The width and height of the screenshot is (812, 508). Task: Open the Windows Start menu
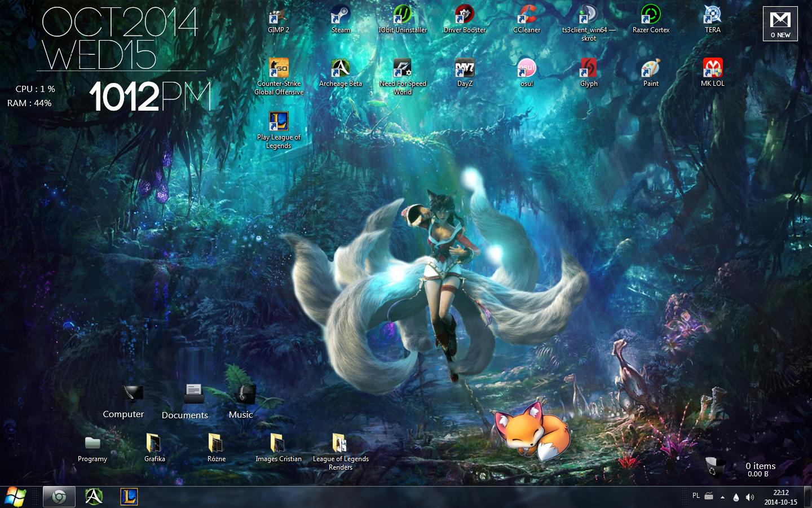pos(16,497)
